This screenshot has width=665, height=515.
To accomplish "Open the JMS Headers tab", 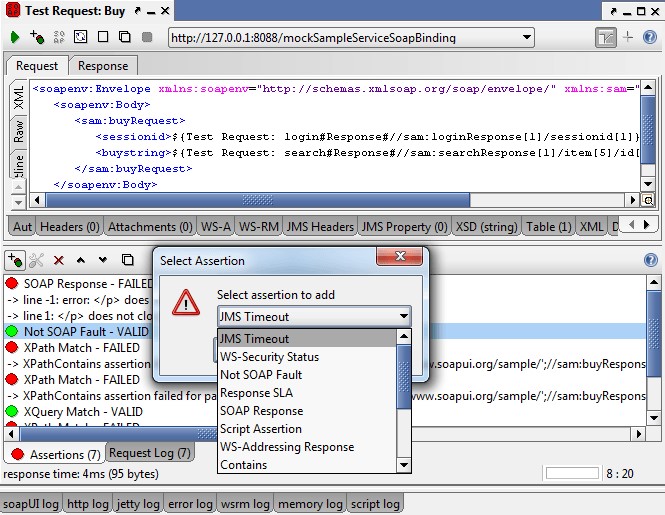I will tap(320, 227).
